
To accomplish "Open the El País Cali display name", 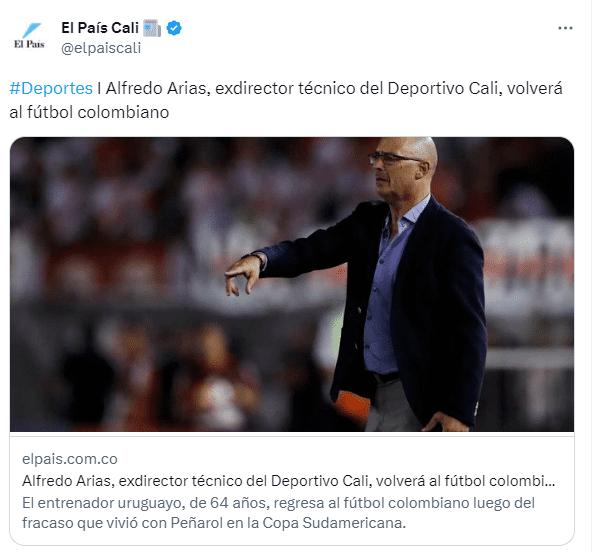I will click(100, 28).
